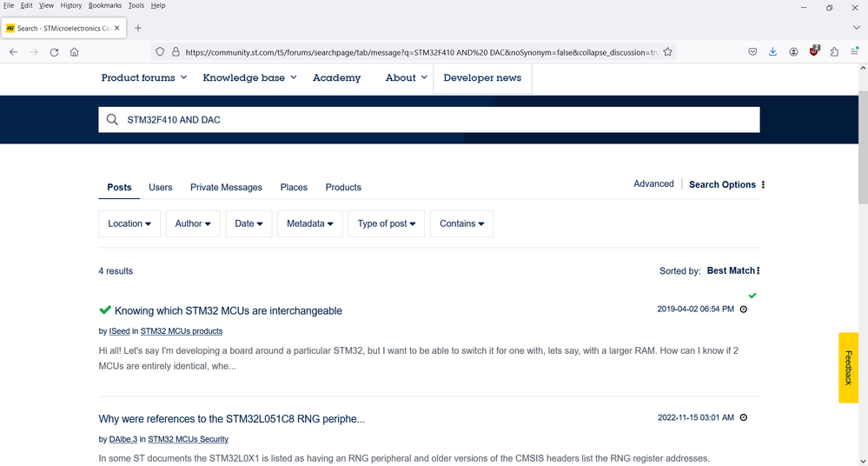Open the Firefox application menu
The width and height of the screenshot is (868, 466).
pos(855,51)
